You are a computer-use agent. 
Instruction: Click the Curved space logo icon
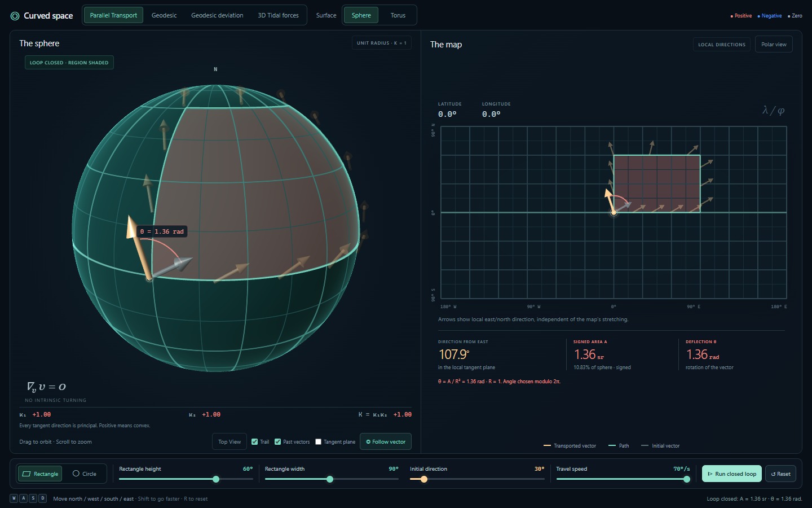coord(15,16)
